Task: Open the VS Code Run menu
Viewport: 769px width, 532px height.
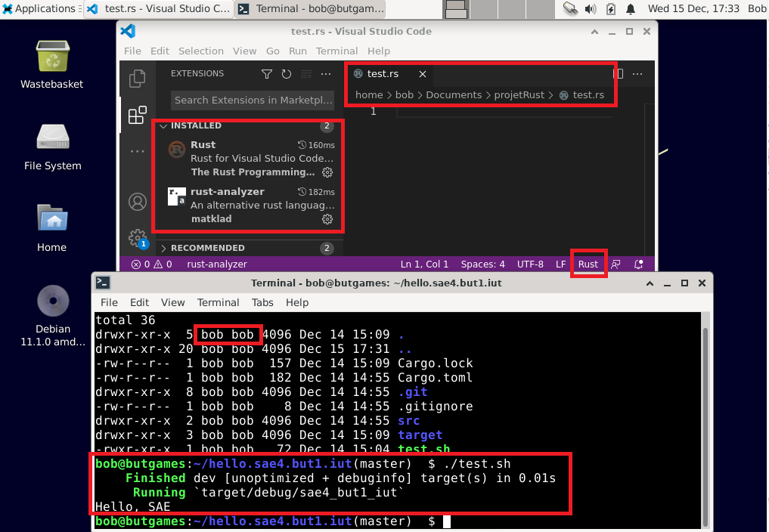Action: pyautogui.click(x=298, y=51)
